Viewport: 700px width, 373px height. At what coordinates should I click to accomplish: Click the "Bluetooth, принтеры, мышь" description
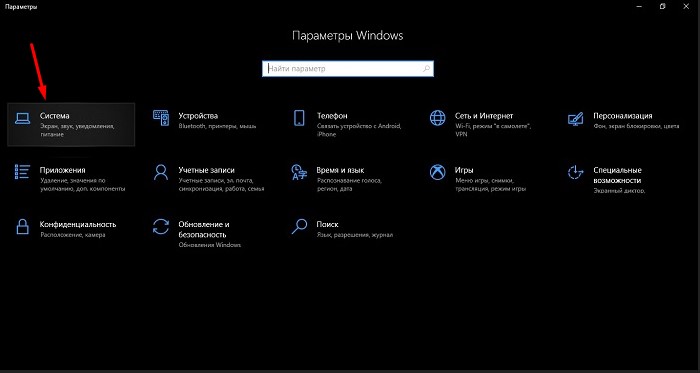point(217,126)
